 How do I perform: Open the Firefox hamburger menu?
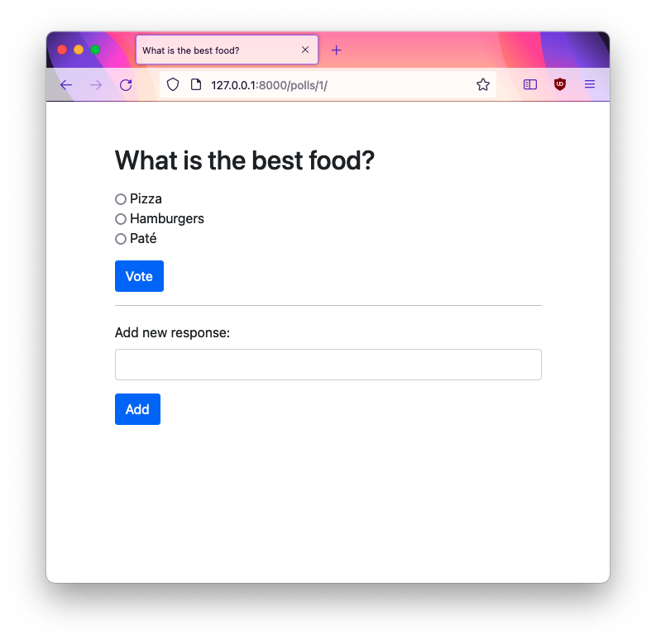point(590,84)
